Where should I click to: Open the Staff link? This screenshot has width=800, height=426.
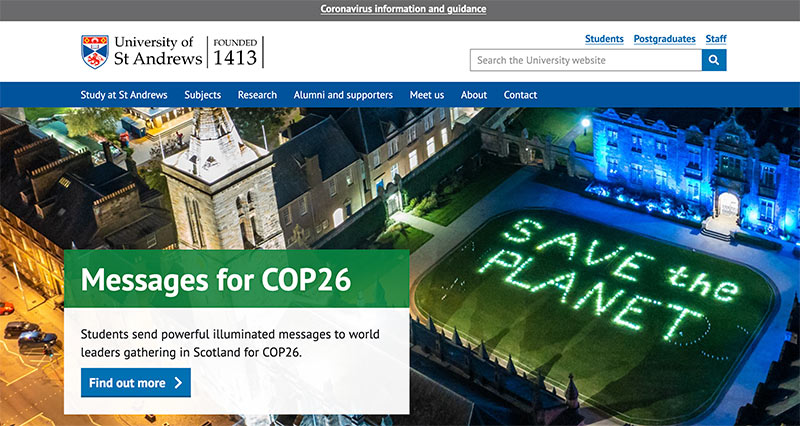tap(716, 39)
